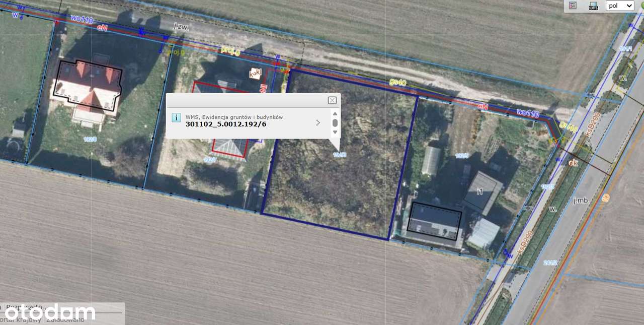This screenshot has width=644, height=325.
Task: Expand parcel details with the chevron arrow
Action: point(318,122)
